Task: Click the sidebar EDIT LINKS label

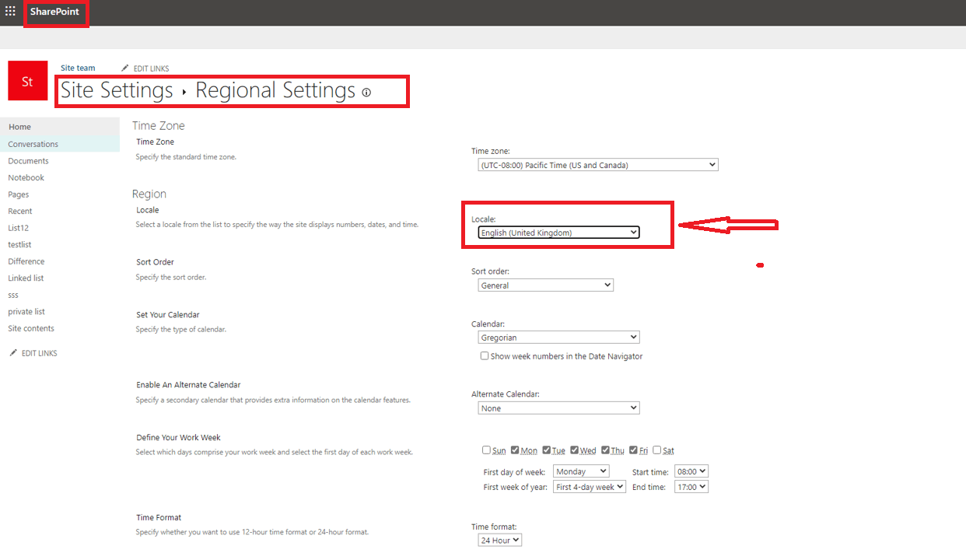Action: 39,353
